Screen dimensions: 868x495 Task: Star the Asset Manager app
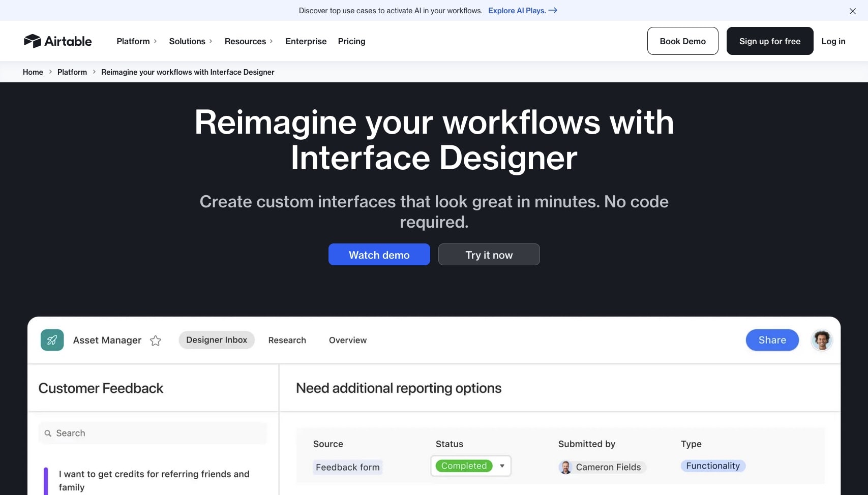point(156,341)
